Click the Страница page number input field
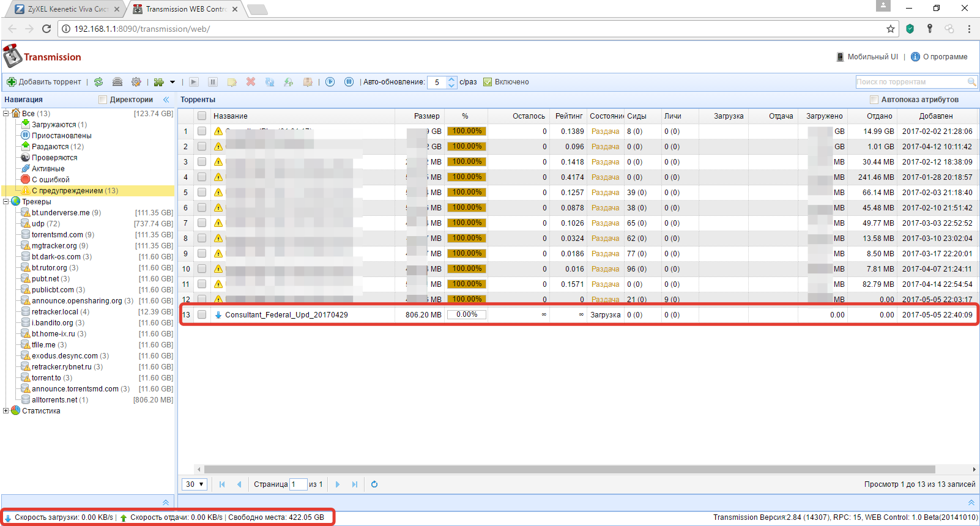The height and width of the screenshot is (526, 980). pyautogui.click(x=298, y=484)
